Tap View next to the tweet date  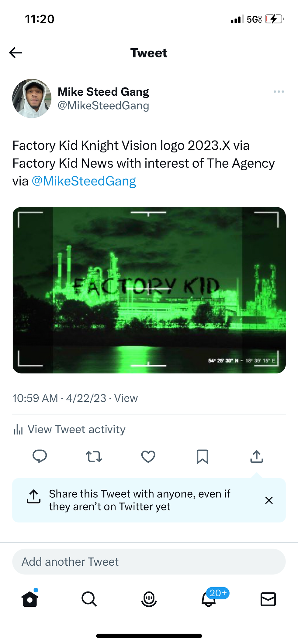coord(126,398)
